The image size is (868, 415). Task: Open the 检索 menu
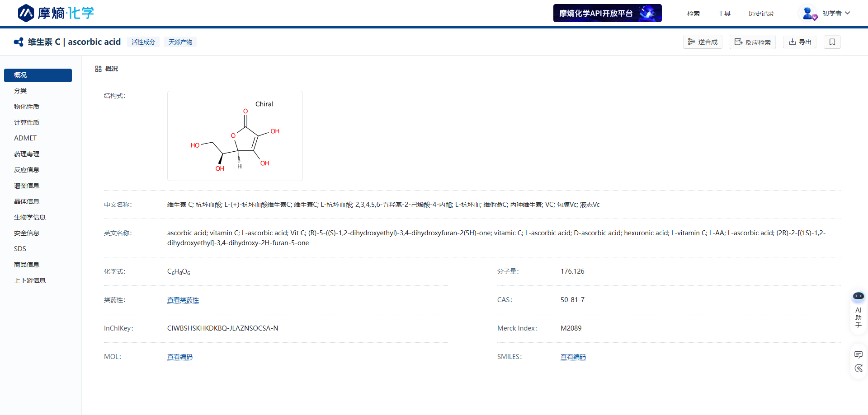coord(693,14)
